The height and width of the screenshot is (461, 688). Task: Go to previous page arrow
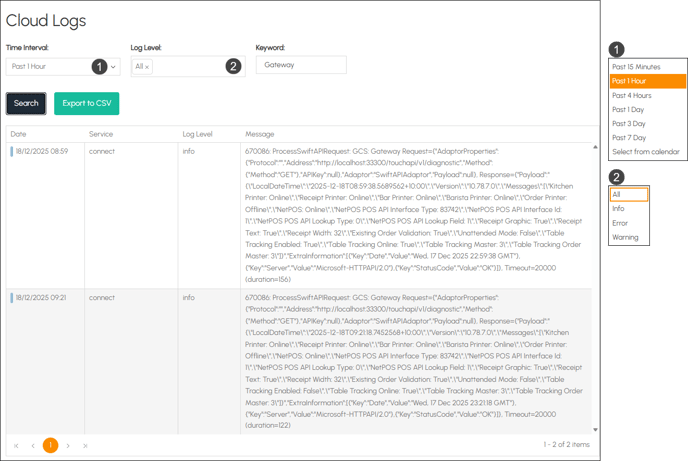coord(33,445)
